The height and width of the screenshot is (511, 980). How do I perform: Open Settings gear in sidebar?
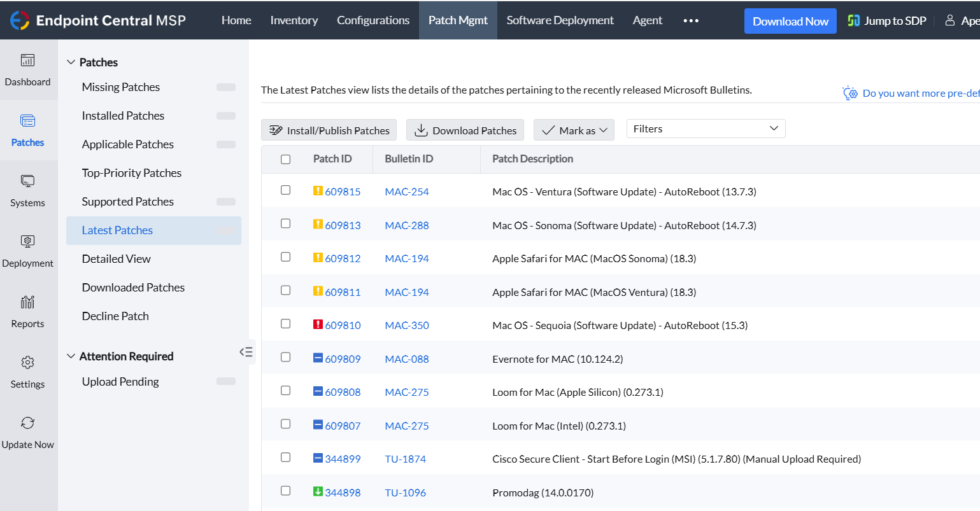coord(27,363)
